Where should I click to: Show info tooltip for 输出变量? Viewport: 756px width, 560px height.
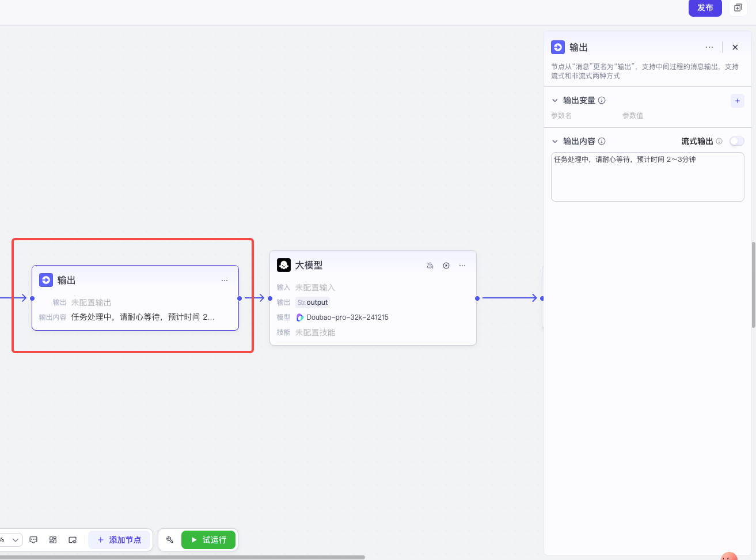tap(602, 100)
